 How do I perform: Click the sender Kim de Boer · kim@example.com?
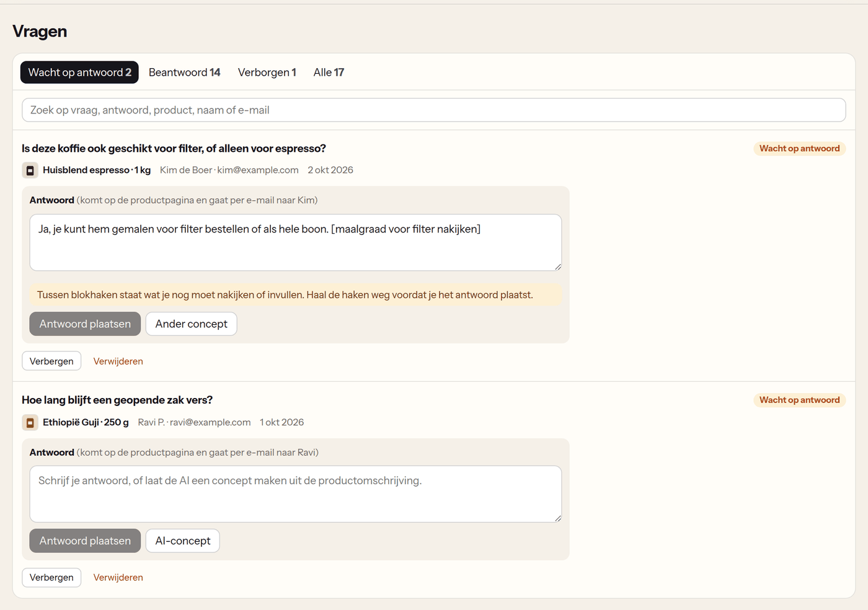[229, 170]
